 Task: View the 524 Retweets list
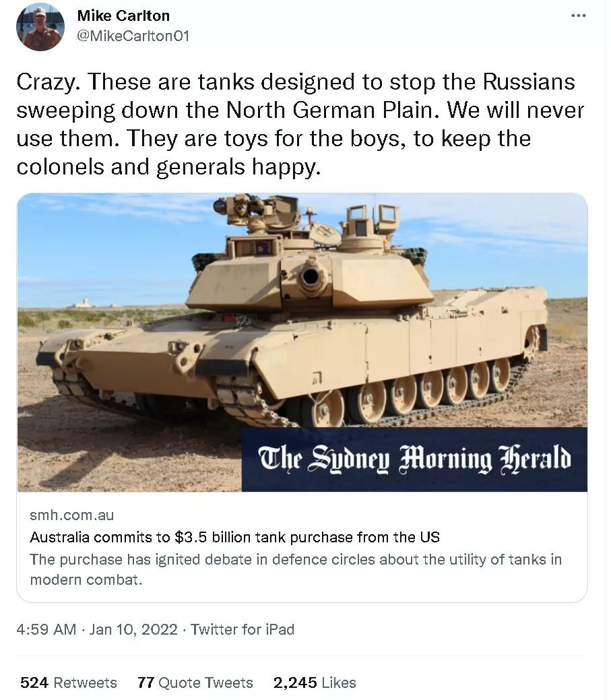click(69, 682)
